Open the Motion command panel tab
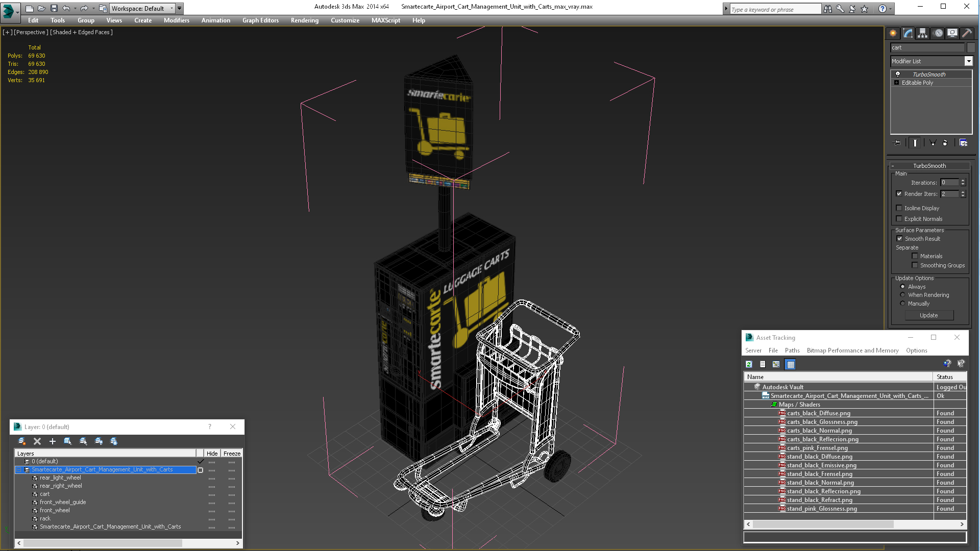 click(x=938, y=33)
